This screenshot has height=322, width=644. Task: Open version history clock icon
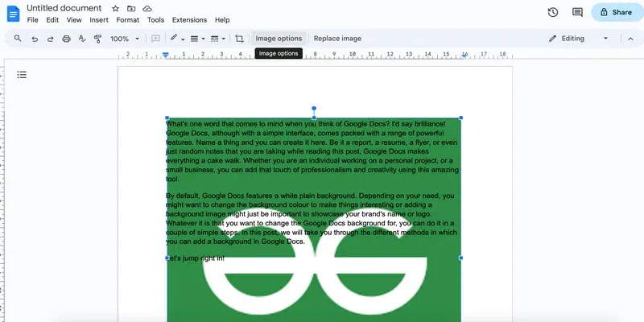pyautogui.click(x=553, y=12)
